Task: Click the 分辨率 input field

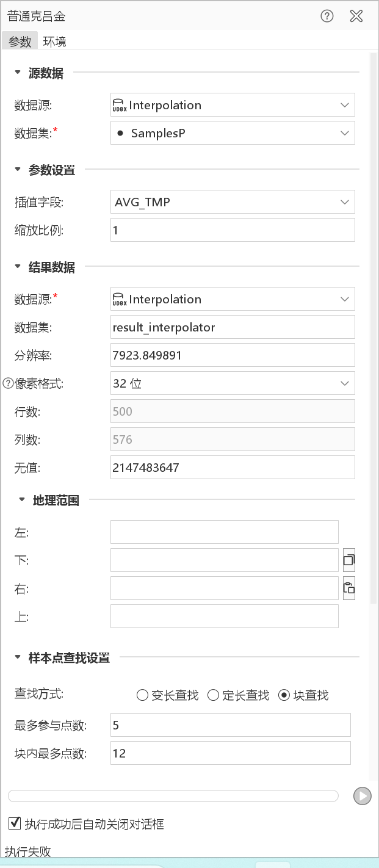Action: pos(233,355)
